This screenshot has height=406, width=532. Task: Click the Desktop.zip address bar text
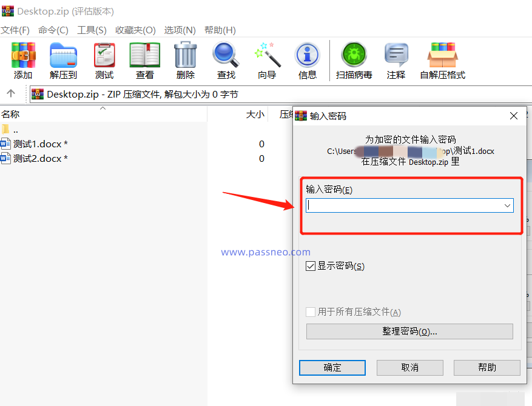point(143,94)
